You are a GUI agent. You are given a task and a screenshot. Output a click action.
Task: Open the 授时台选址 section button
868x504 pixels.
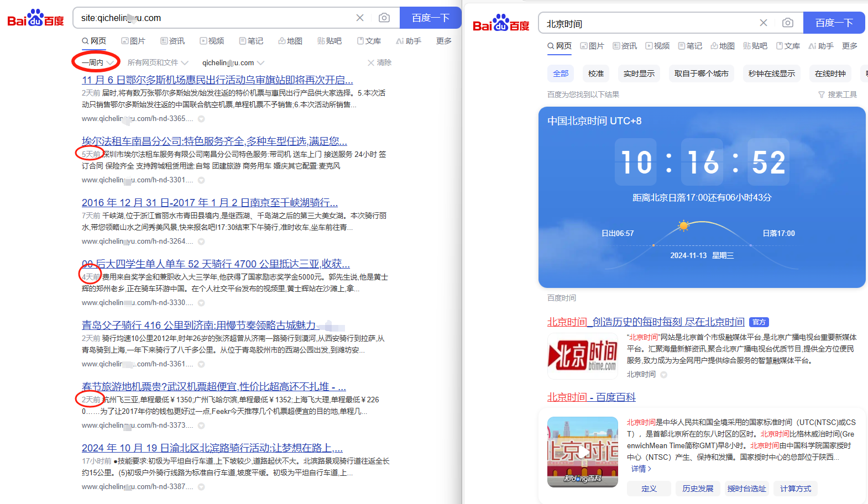(x=746, y=489)
